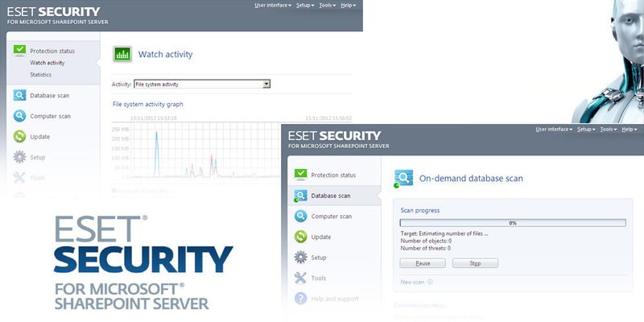Click the 250 MB graph axis label
Viewport: 644px width, 322px height.
click(x=120, y=130)
